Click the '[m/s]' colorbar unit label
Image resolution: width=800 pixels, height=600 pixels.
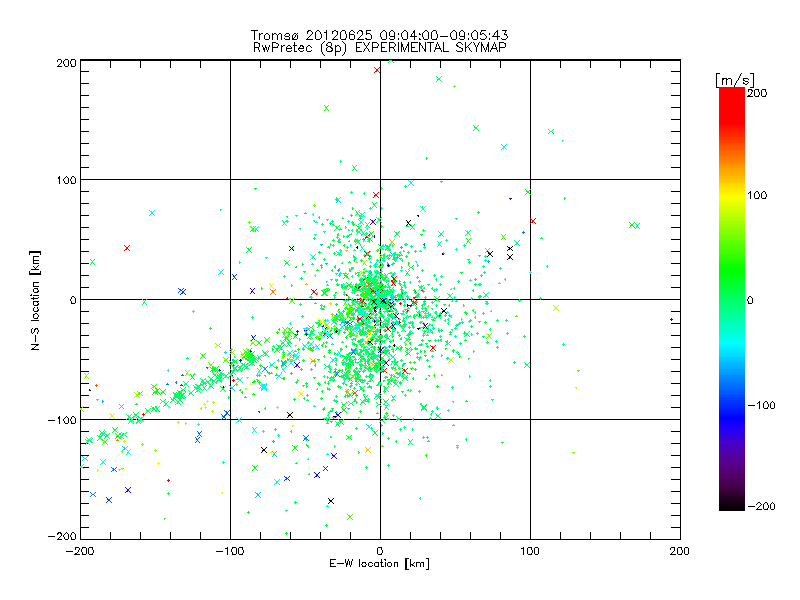click(734, 80)
